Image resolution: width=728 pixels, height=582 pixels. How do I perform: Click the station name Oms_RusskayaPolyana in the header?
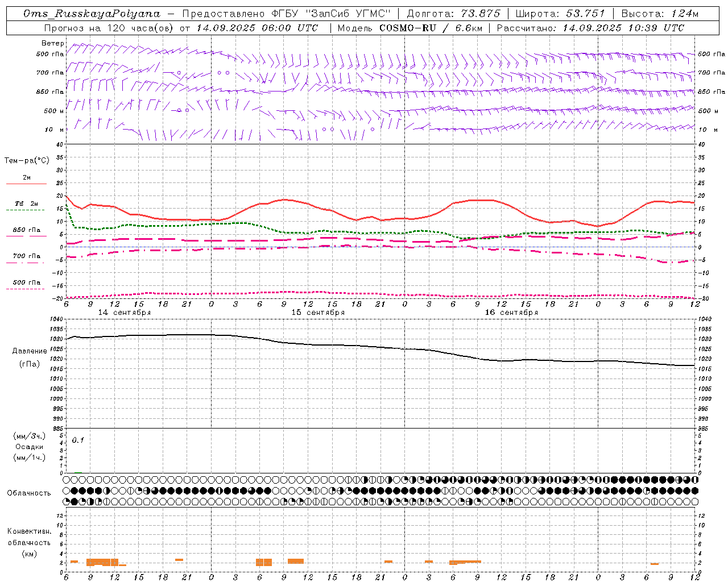[x=92, y=14]
